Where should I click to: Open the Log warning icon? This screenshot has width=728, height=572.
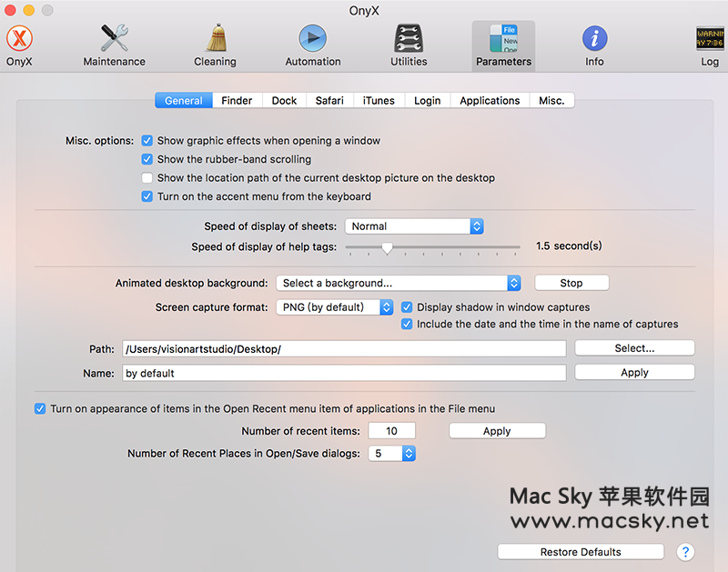711,38
